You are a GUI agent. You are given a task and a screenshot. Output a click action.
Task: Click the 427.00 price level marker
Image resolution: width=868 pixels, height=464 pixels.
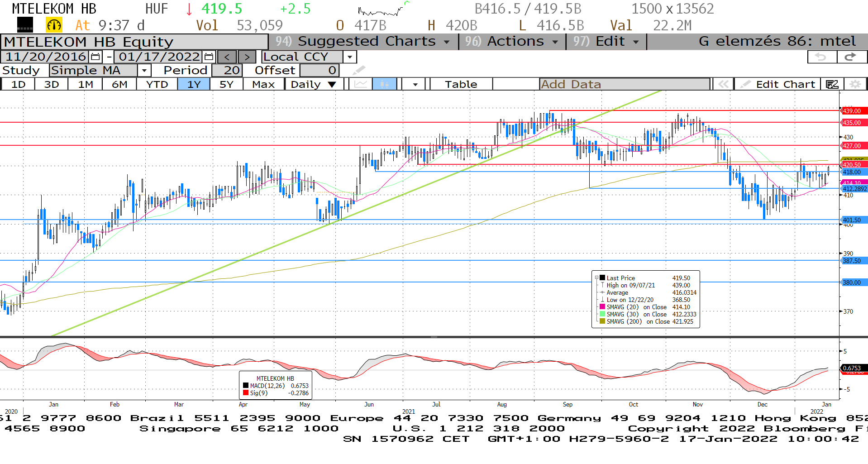coord(854,146)
